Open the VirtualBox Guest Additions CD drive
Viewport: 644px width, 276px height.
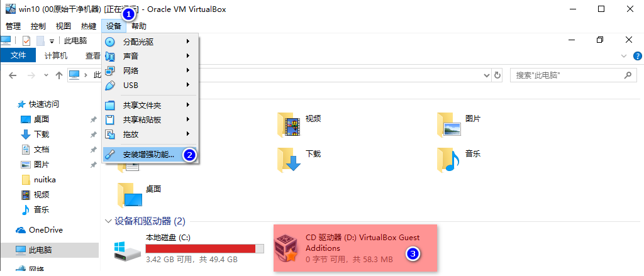355,248
